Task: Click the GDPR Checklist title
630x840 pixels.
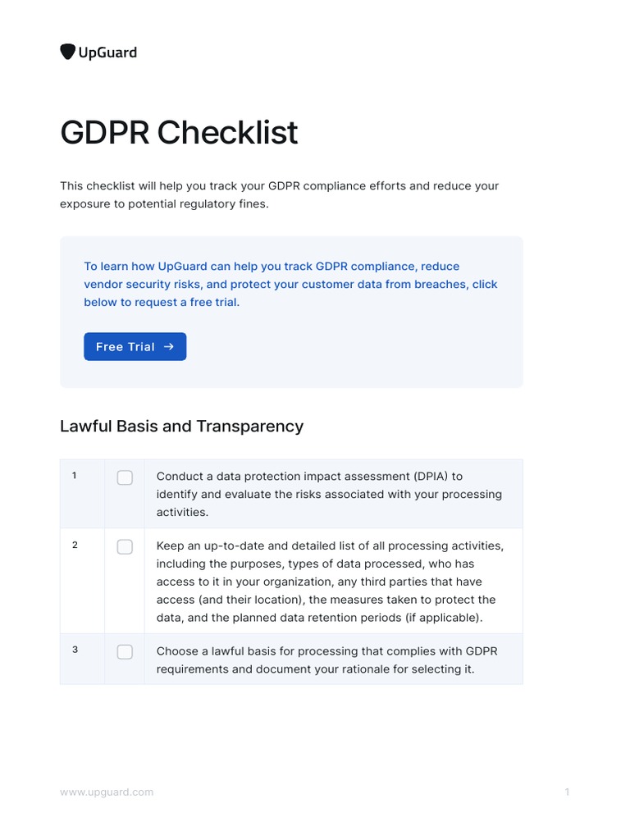Action: (x=179, y=132)
